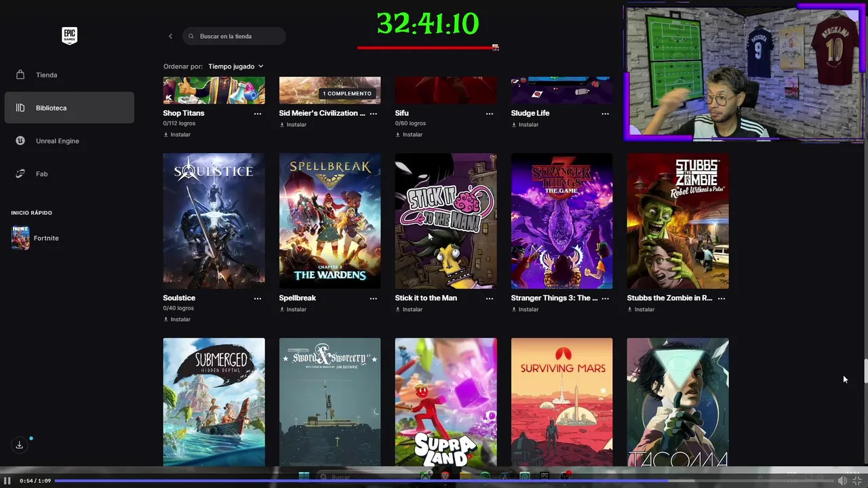Open Sifu options menu
Screen dimensions: 868x488
(490, 113)
